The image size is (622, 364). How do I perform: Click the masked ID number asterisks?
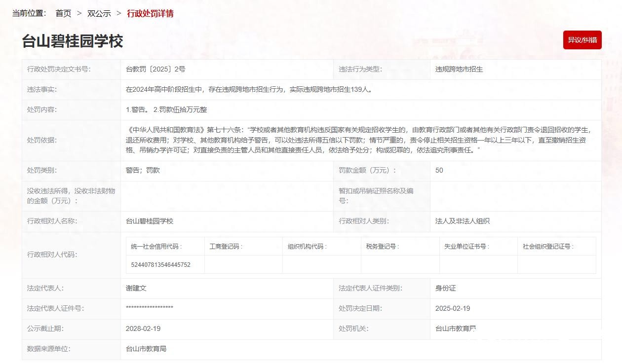150,308
